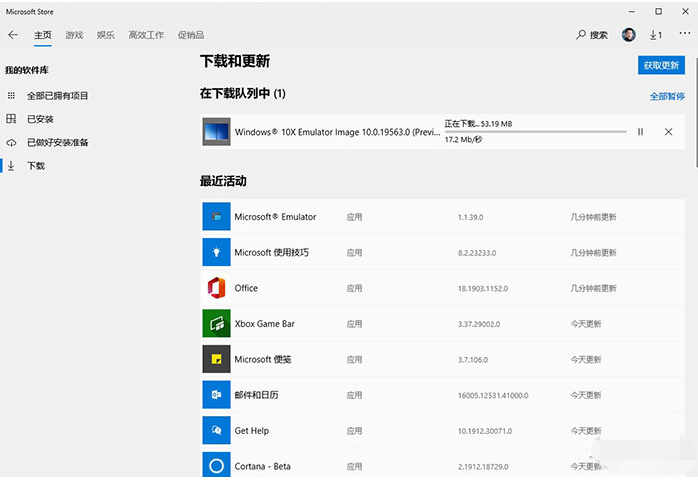698x481 pixels.
Task: Click the Microsoft 使用技巧 lightbulb icon
Action: [216, 252]
